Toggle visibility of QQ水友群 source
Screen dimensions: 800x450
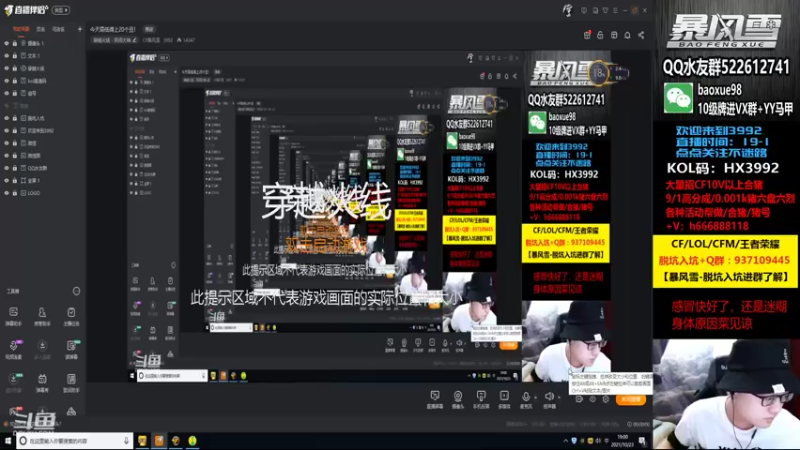click(7, 168)
